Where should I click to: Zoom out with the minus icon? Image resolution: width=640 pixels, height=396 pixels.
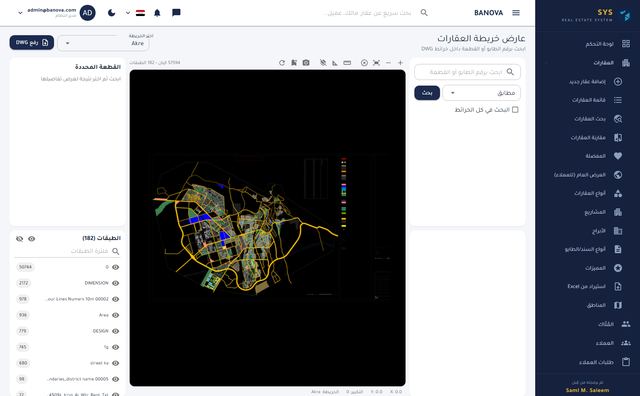(389, 63)
